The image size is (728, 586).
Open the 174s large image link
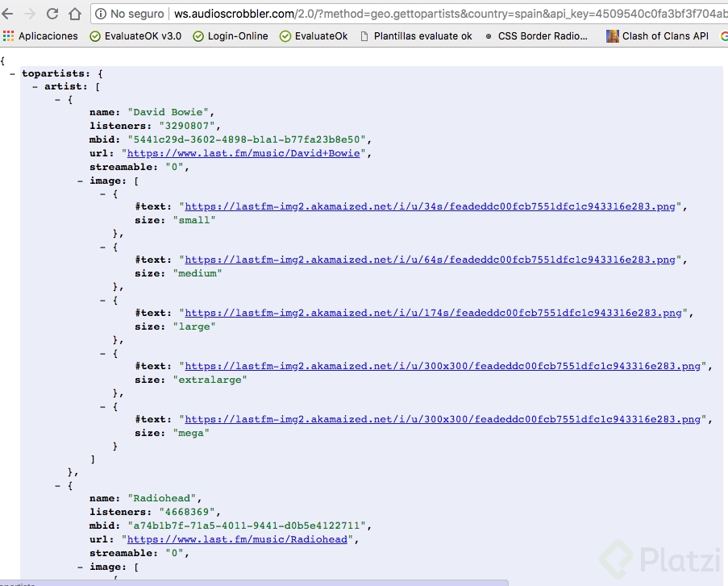433,313
